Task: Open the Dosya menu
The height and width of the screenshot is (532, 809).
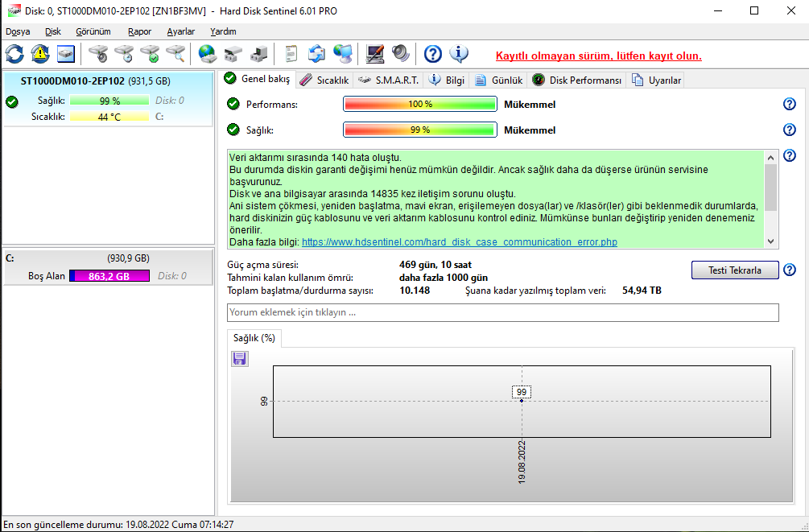Action: point(18,31)
